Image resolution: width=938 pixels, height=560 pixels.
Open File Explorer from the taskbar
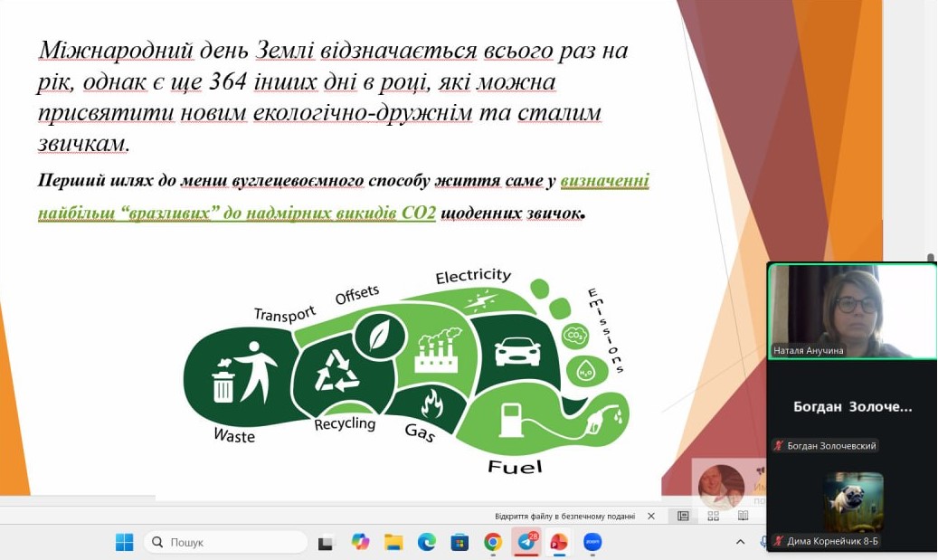(x=393, y=542)
